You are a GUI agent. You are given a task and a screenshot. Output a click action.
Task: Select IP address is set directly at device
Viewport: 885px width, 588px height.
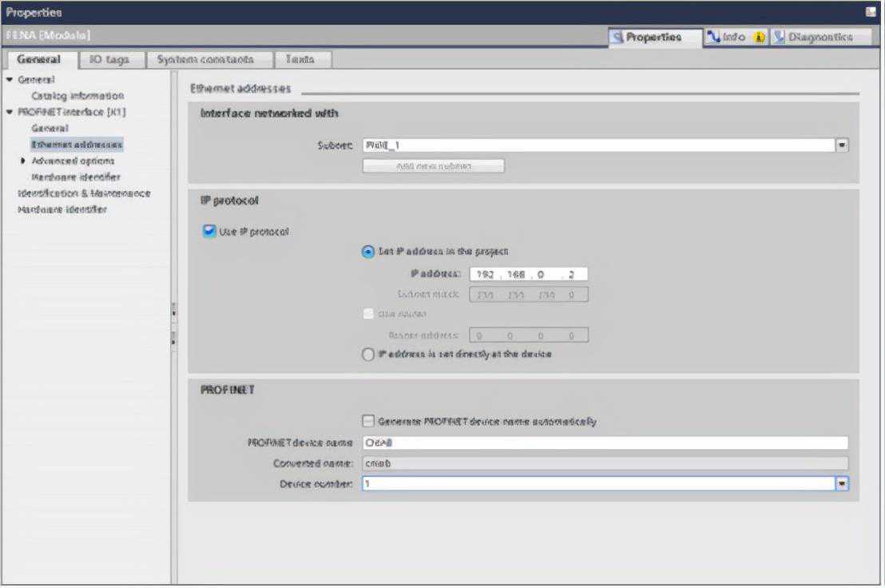368,355
